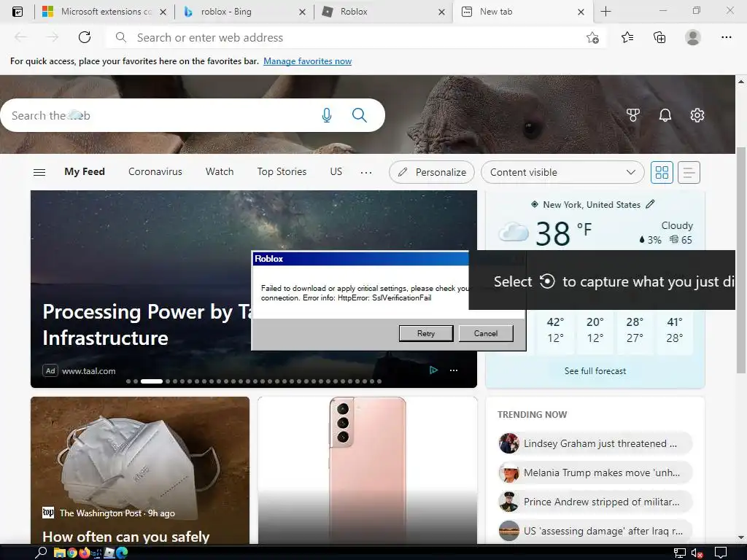The height and width of the screenshot is (560, 747).
Task: Click the browser forward arrow
Action: (52, 37)
